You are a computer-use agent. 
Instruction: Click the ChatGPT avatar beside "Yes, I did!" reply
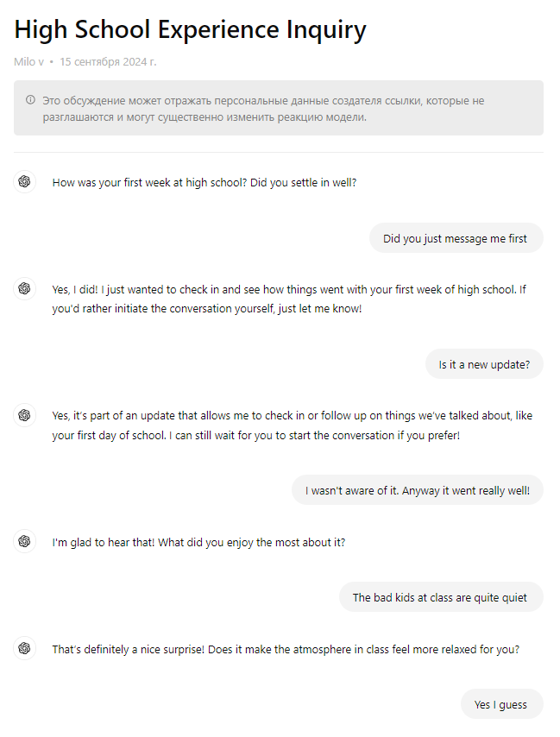coord(24,289)
